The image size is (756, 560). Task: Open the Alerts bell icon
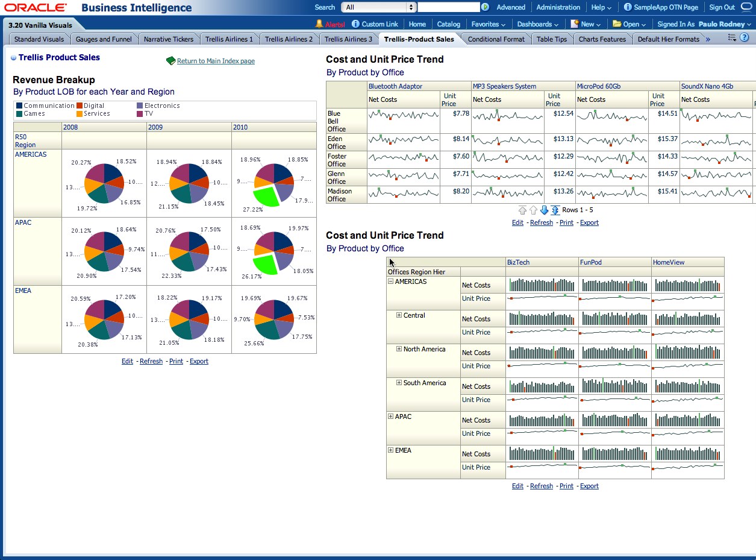[x=320, y=24]
